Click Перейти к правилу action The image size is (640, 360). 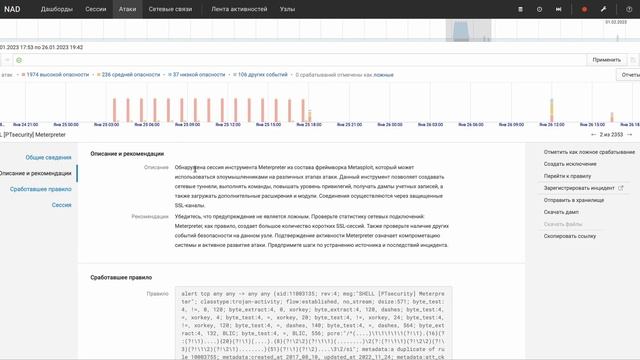pos(567,176)
